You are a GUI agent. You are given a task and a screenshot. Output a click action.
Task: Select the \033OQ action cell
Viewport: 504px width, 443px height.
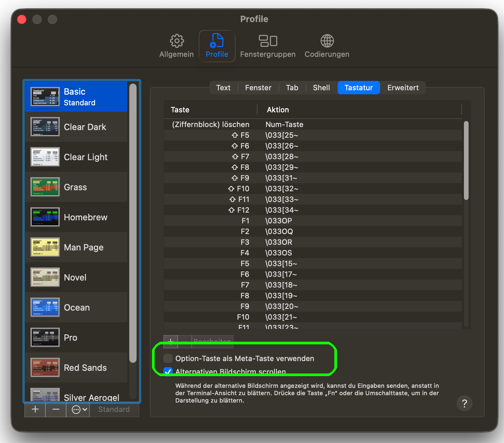tap(279, 231)
